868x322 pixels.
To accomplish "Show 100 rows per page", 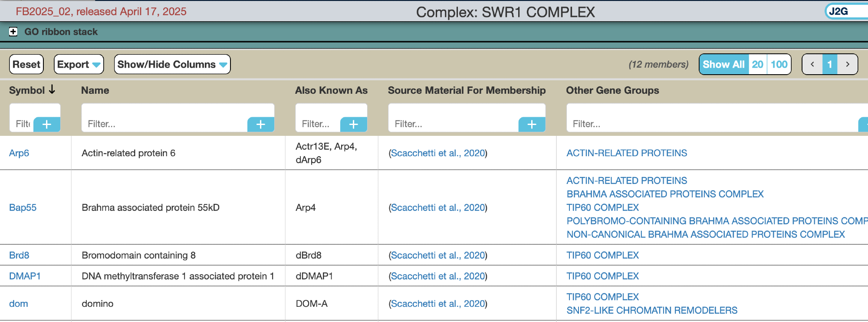I will pos(779,64).
